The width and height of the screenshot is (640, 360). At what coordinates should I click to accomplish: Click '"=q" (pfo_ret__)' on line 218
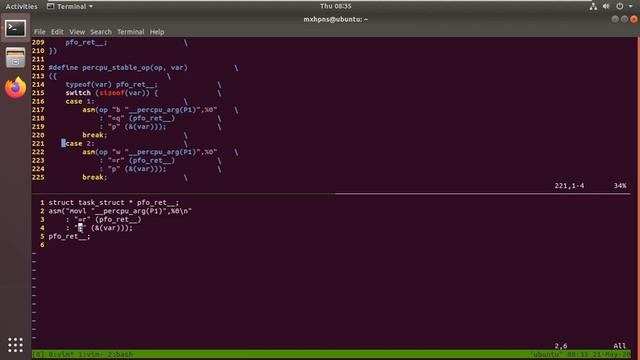click(x=141, y=118)
